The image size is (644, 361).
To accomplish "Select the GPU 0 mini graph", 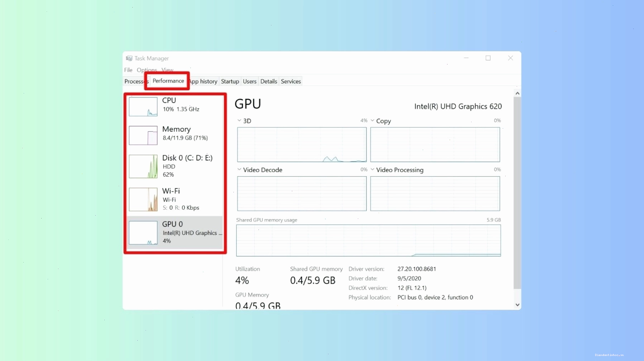I will pos(143,233).
